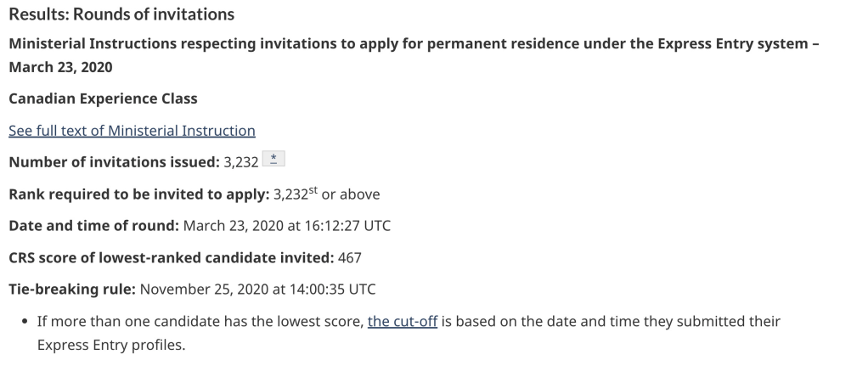
Task: Click the "November 25, 2020 at 14:00:35 UTC" value
Action: click(257, 289)
